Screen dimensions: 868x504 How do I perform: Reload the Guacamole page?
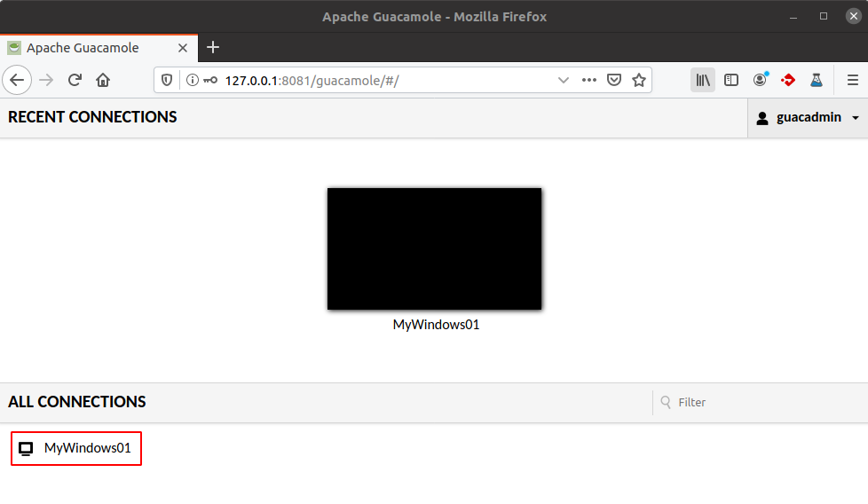[75, 80]
